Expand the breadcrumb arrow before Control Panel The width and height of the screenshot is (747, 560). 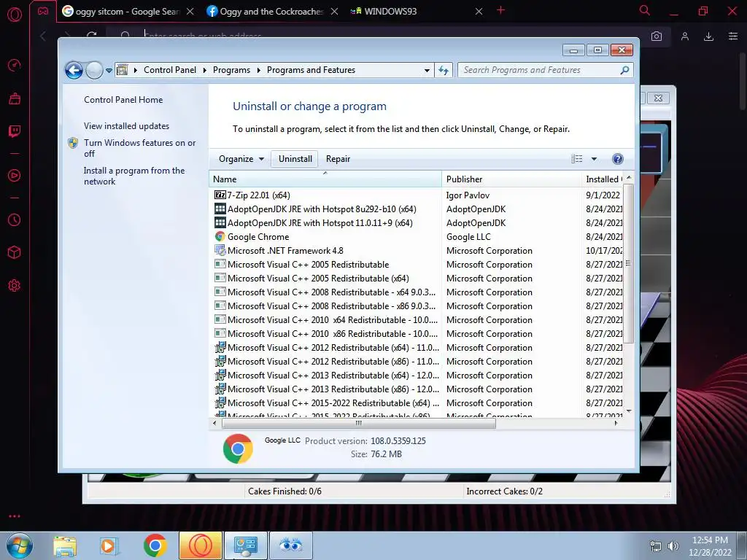click(135, 71)
